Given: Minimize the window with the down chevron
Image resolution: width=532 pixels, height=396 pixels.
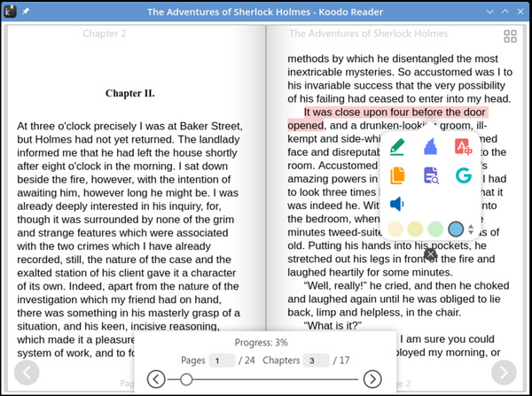Looking at the screenshot, I should pos(489,12).
